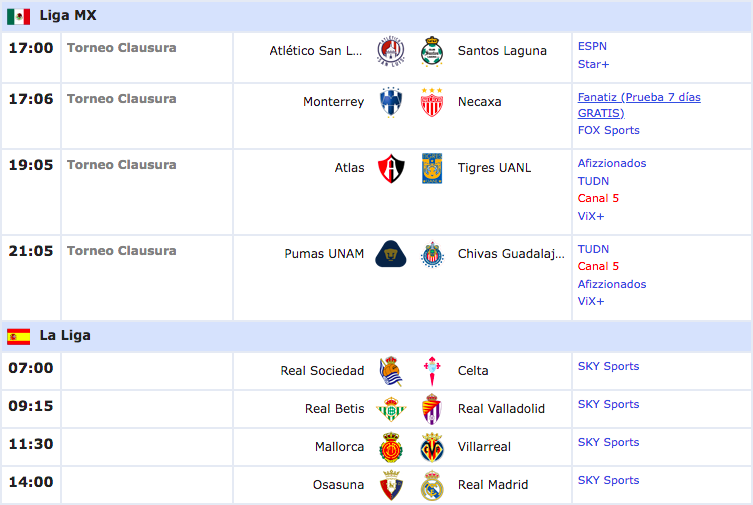Select the Pumas UNAM crest
Screen dimensions: 753x505
391,253
